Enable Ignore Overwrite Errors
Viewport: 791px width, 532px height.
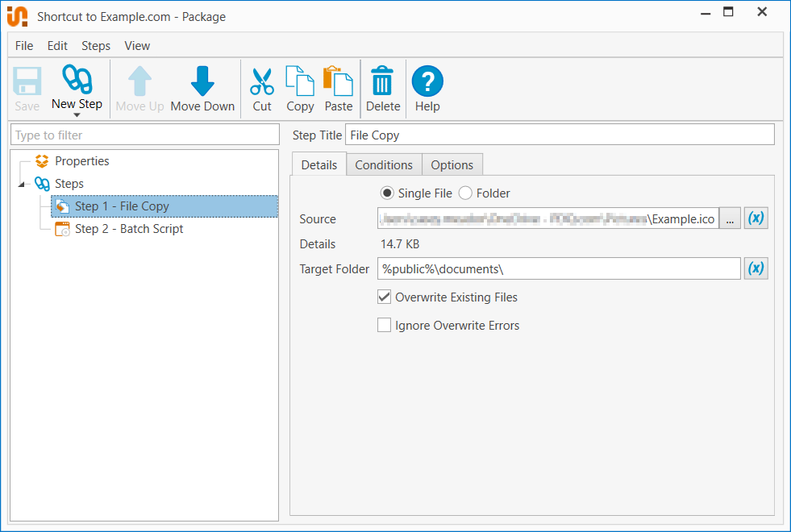(385, 326)
